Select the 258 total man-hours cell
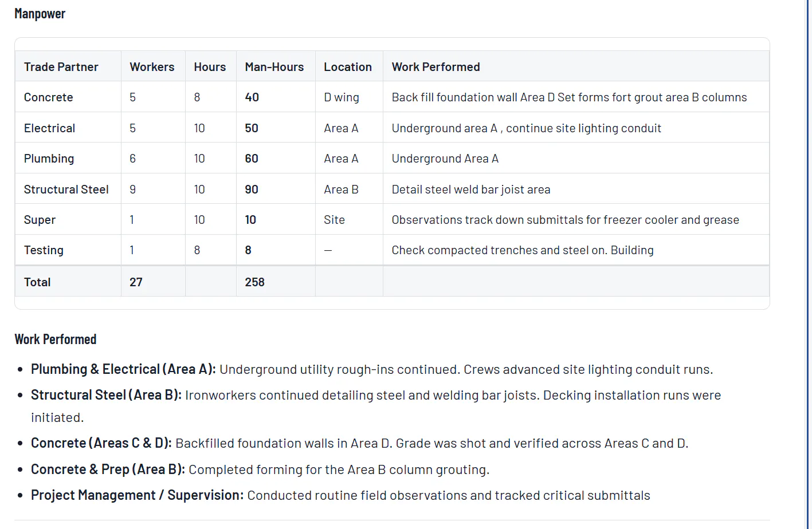 (x=254, y=282)
